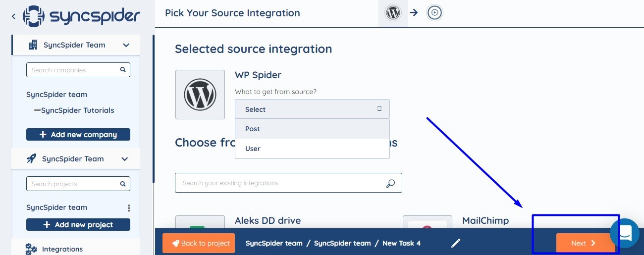This screenshot has width=644, height=255.
Task: Click the back chevron beside SyncSpider logo
Action: (x=13, y=16)
